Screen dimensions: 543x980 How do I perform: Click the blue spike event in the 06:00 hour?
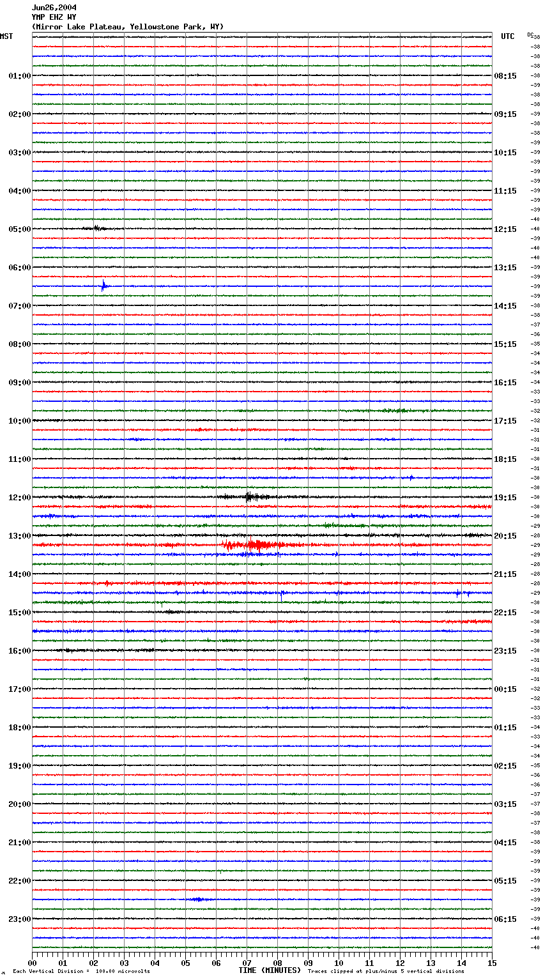coord(103,286)
